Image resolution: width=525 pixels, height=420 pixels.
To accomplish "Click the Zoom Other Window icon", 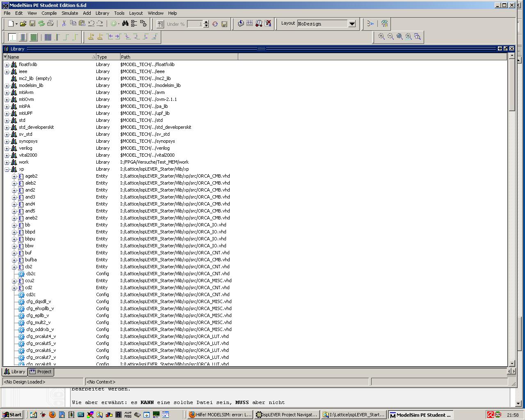I will [418, 37].
